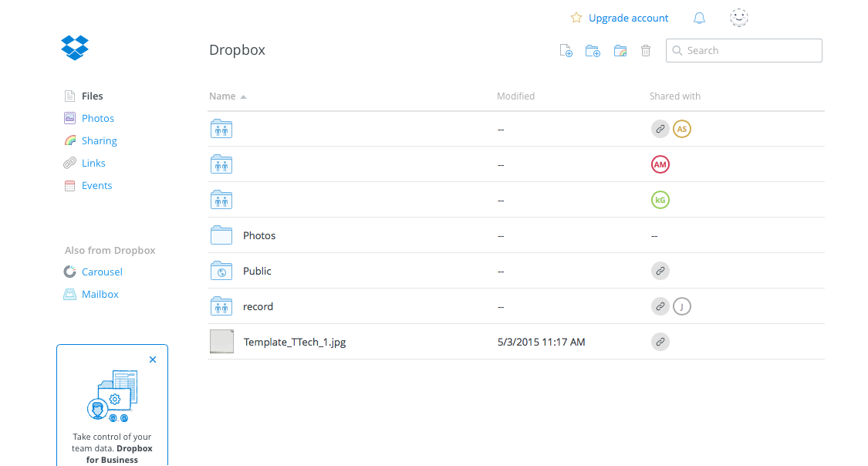Open the account avatar menu

[738, 18]
